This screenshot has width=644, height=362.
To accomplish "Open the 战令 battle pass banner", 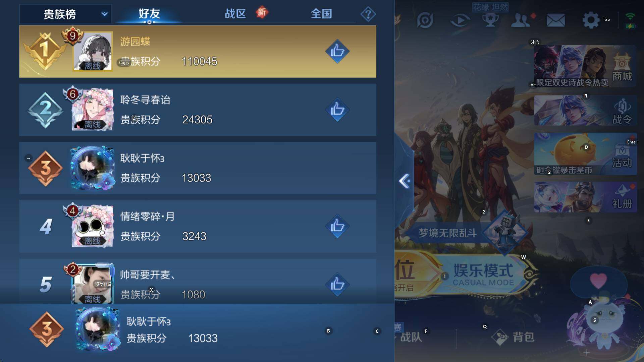I will pos(585,111).
